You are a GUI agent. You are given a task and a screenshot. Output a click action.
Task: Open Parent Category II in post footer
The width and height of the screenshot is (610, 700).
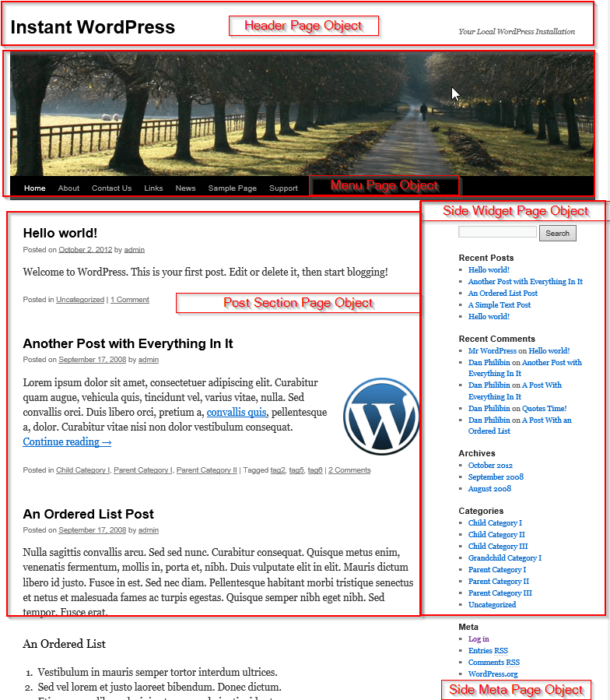click(x=207, y=470)
